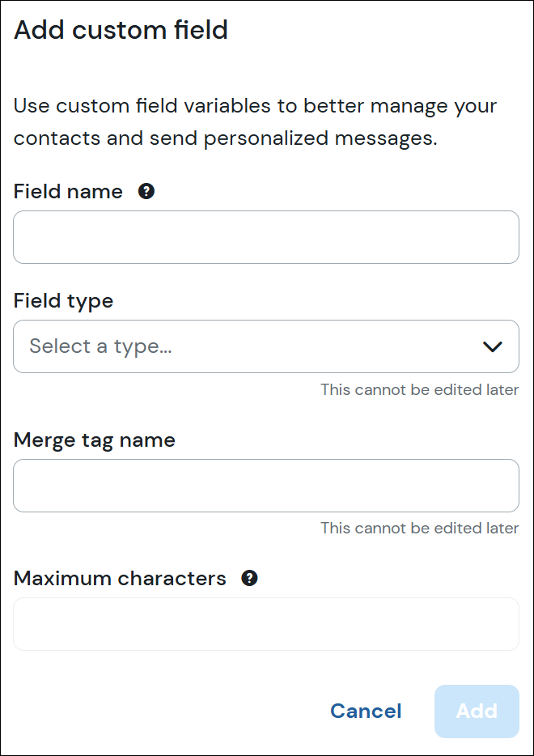Click the Merge tag name label

94,440
